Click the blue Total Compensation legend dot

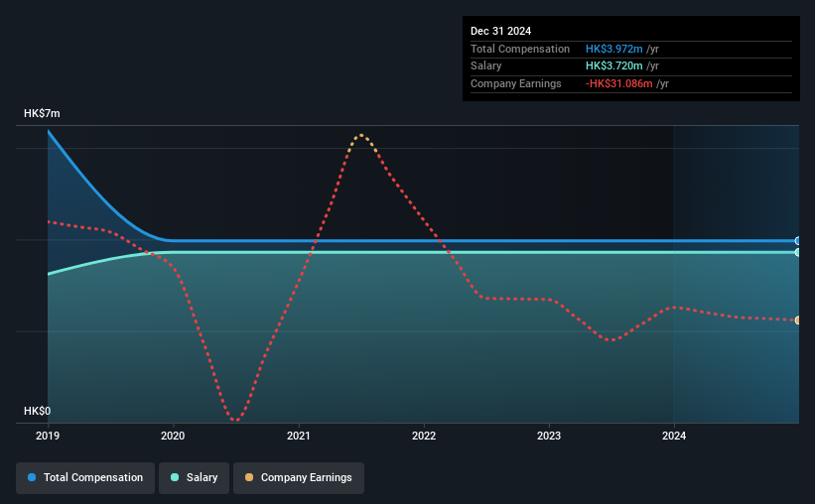[32, 477]
